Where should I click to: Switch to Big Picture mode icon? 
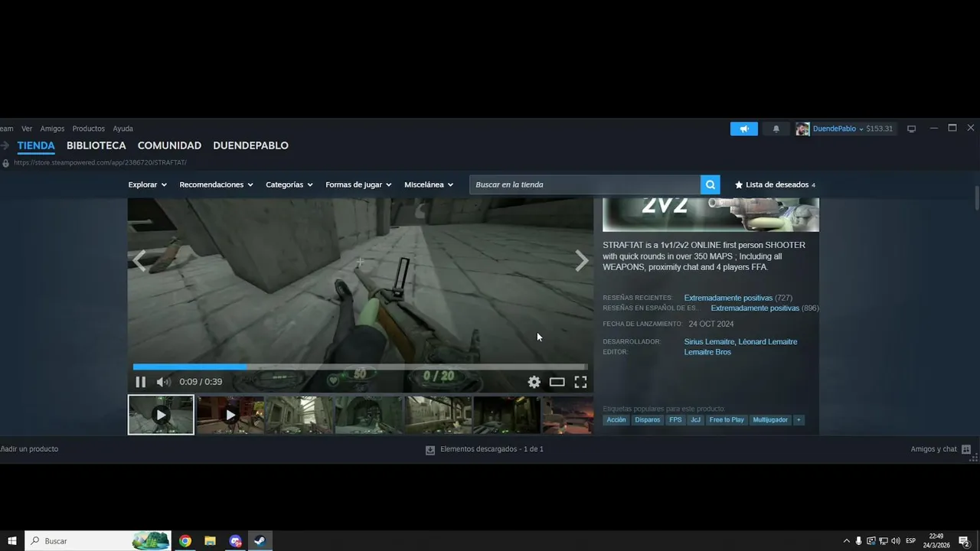coord(911,129)
